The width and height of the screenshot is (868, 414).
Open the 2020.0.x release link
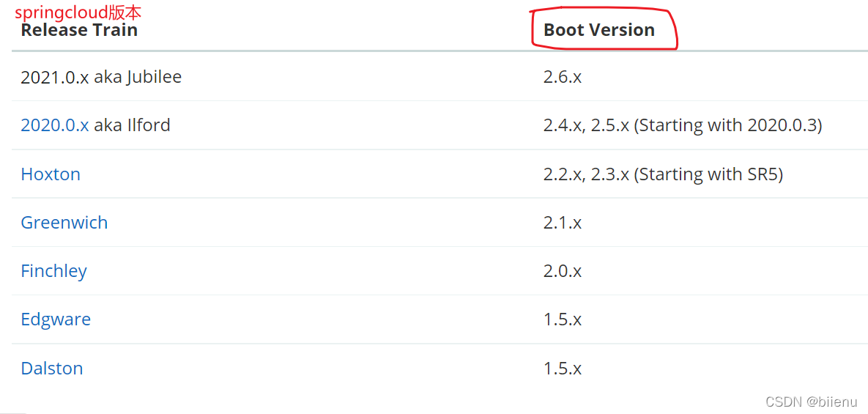coord(55,125)
